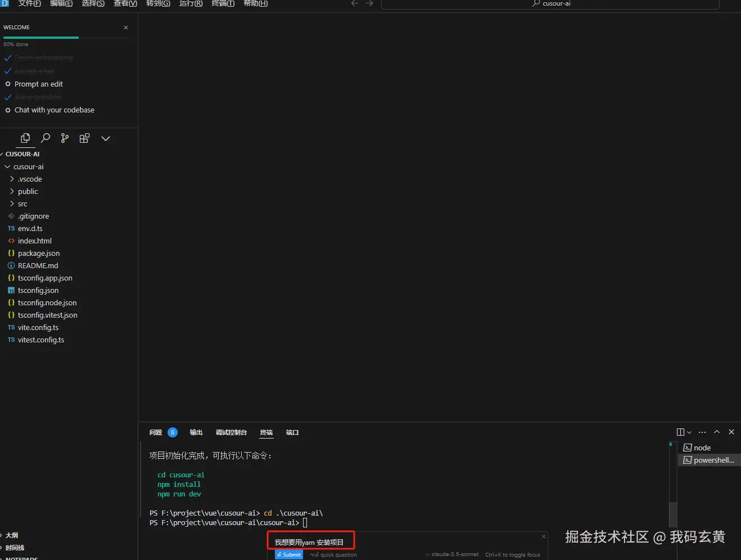The width and height of the screenshot is (741, 560).
Task: Open the 帮助(H) menu
Action: point(255,3)
